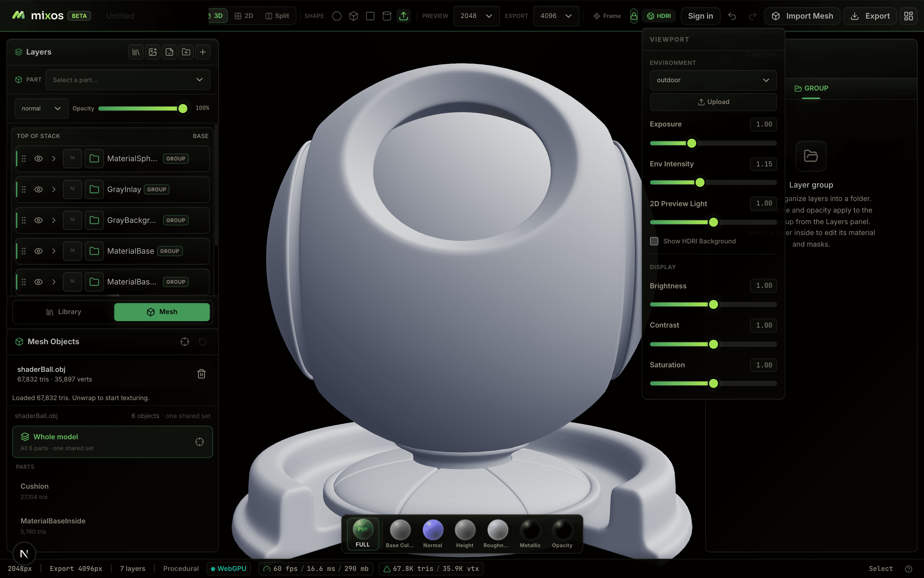
Task: Click the drag handle of GrayInlay layer
Action: pyautogui.click(x=24, y=189)
